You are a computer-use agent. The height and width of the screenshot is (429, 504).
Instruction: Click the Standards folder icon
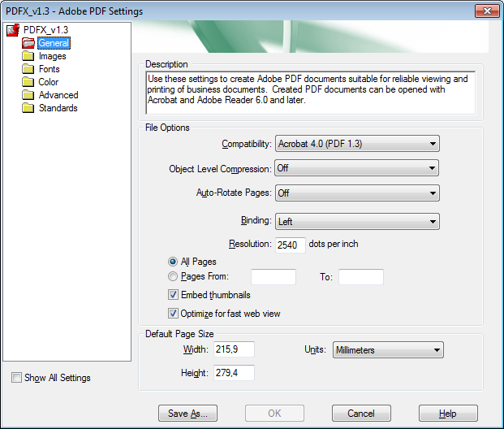(28, 108)
